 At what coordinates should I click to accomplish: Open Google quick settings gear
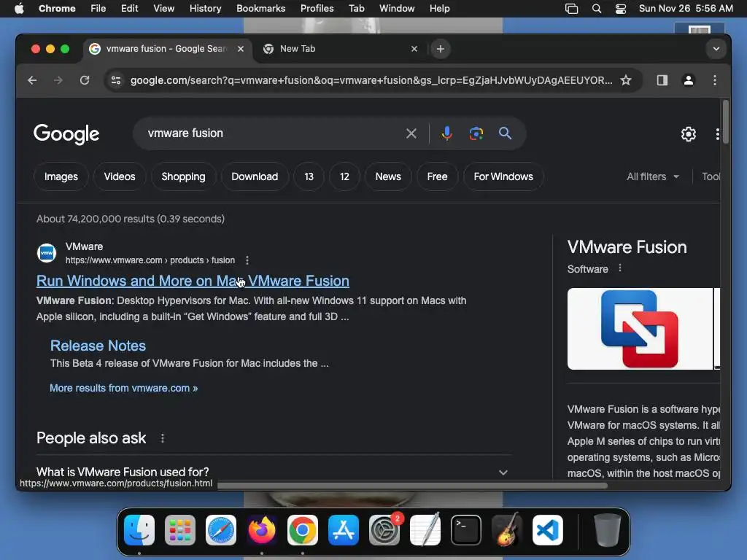689,134
